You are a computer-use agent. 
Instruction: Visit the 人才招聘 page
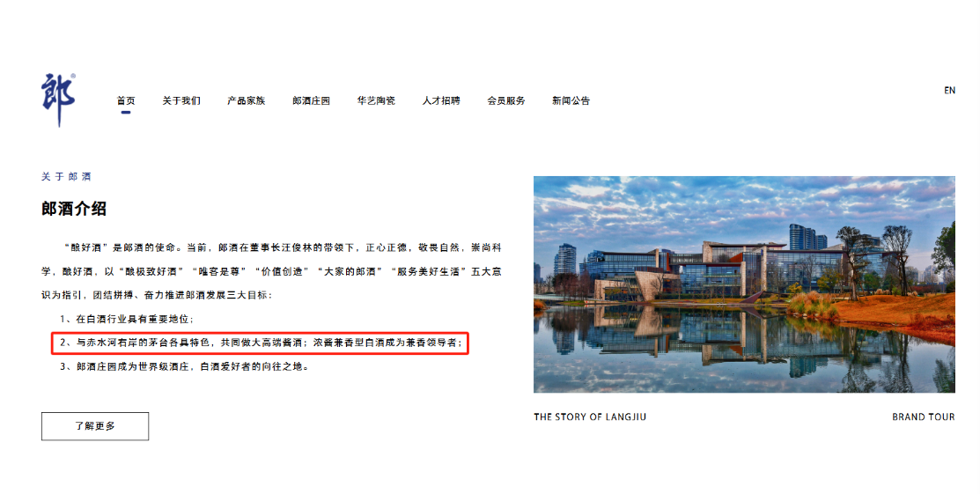(441, 100)
